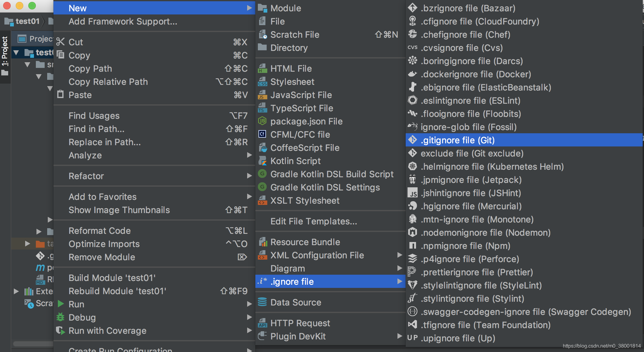This screenshot has height=352, width=644.
Task: Click the CFML/CFC file icon
Action: (x=262, y=135)
